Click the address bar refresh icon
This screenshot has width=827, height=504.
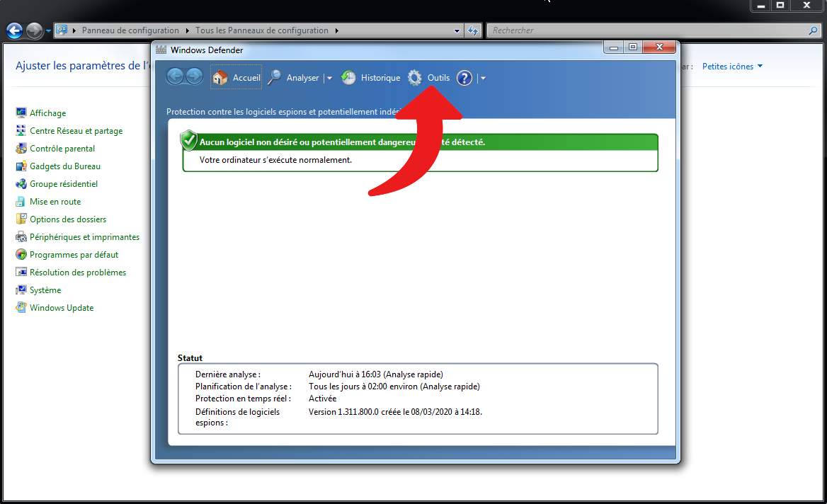click(x=472, y=30)
